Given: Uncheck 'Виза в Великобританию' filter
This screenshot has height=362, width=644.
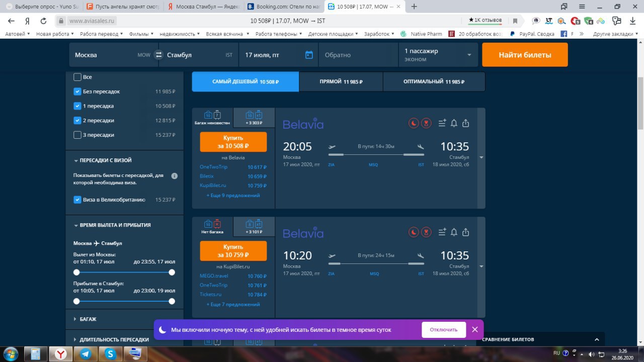Looking at the screenshot, I should [77, 200].
